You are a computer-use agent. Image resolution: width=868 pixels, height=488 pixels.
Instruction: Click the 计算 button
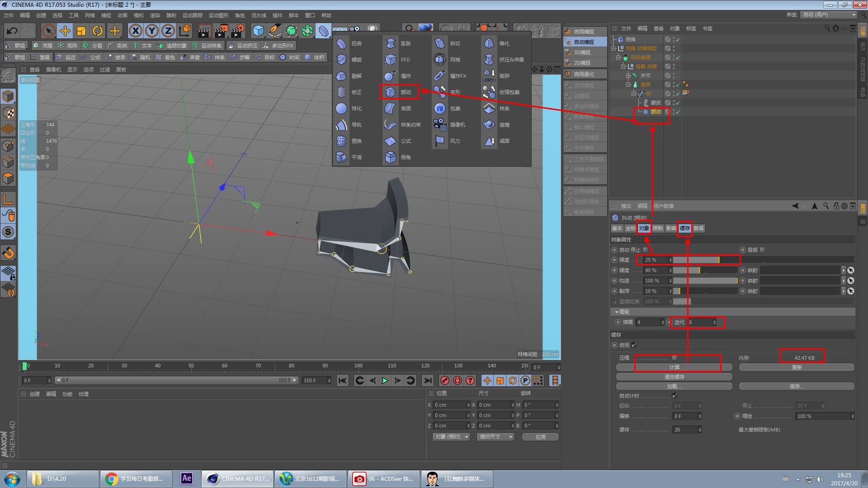(x=674, y=367)
